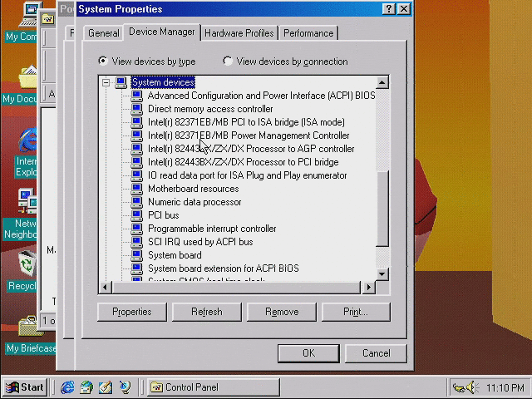Click the Print... button
Image resolution: width=532 pixels, height=399 pixels.
(356, 312)
